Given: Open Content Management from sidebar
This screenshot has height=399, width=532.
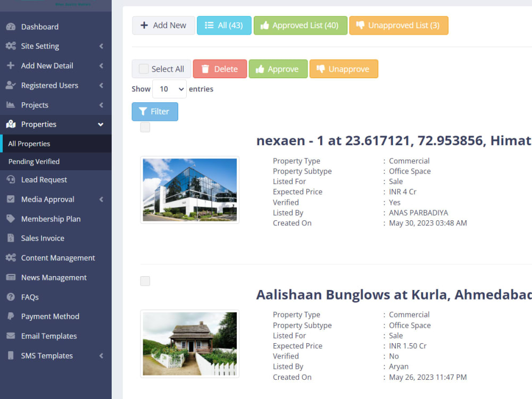Looking at the screenshot, I should tap(56, 258).
